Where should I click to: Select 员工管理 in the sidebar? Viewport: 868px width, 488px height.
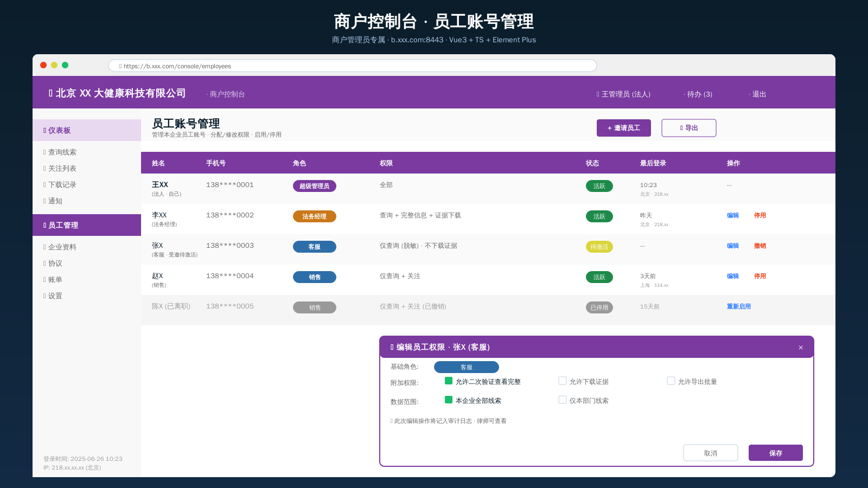pyautogui.click(x=87, y=225)
